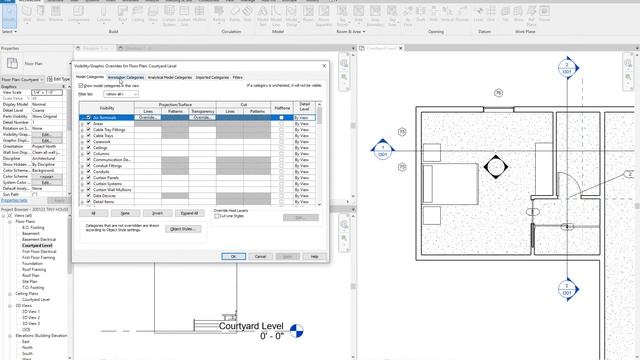Image resolution: width=640 pixels, height=360 pixels.
Task: Choose the Room tool
Action: pyautogui.click(x=308, y=14)
